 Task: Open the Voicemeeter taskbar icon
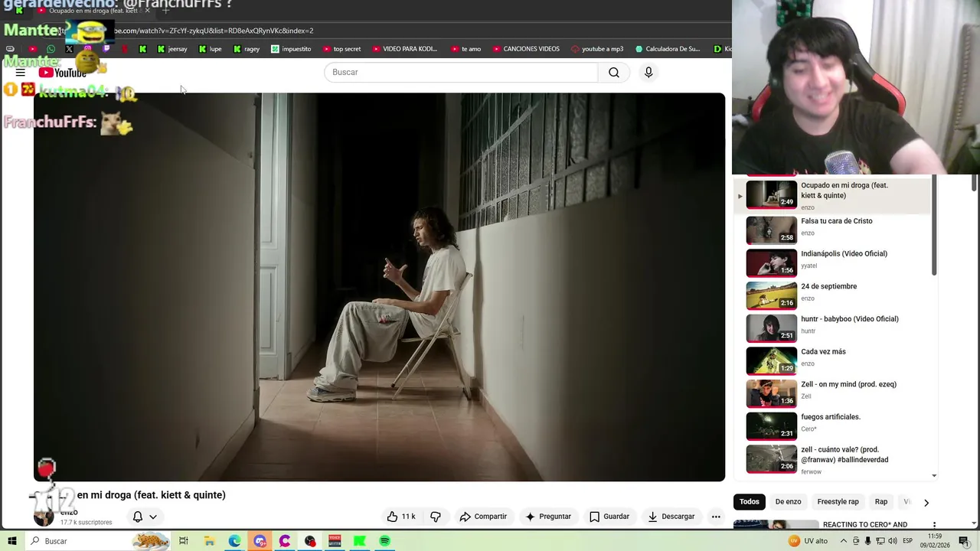(x=335, y=541)
